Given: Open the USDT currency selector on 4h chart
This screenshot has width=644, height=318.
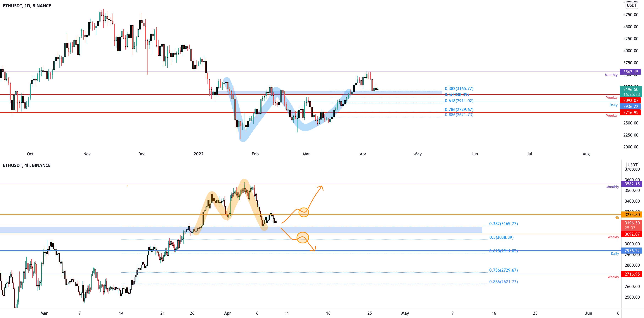Looking at the screenshot, I should pos(632,165).
